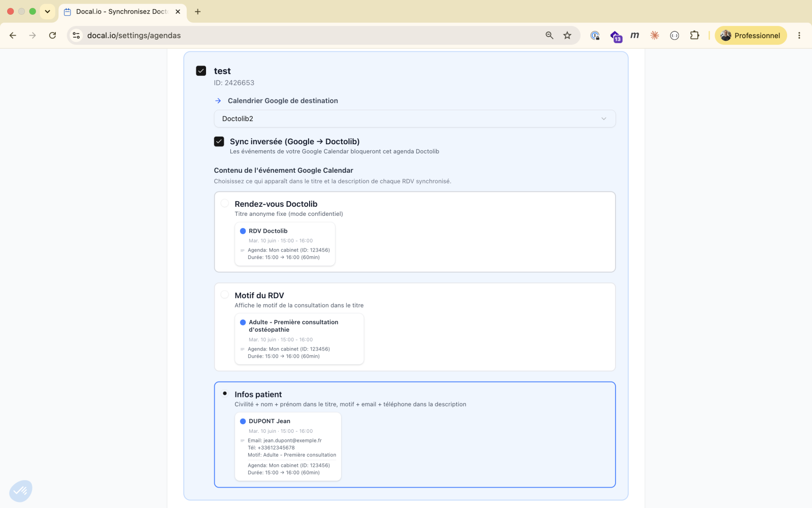Uncheck the 'test' agenda checkbox
This screenshot has width=812, height=508.
[x=201, y=71]
